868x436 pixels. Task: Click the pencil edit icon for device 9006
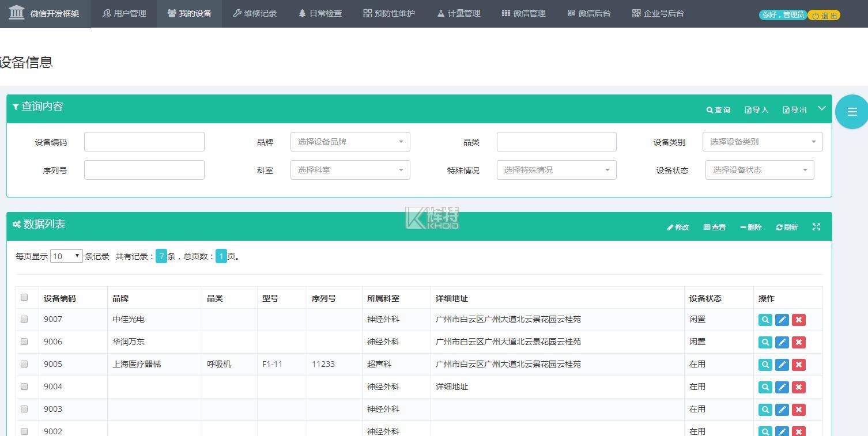point(782,342)
